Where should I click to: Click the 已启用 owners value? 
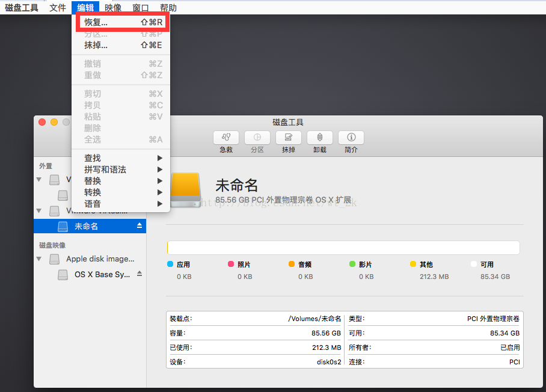510,348
